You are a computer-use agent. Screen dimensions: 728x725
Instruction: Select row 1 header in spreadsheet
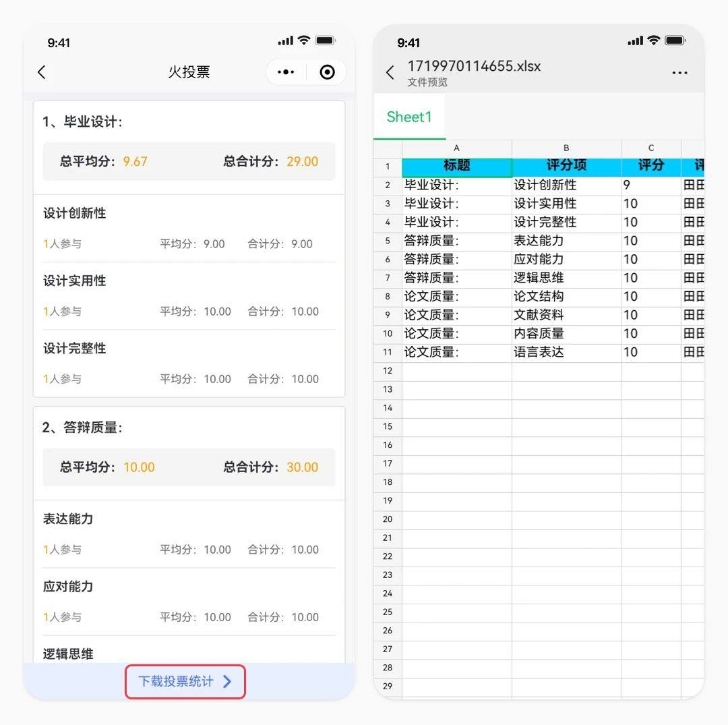coord(388,167)
